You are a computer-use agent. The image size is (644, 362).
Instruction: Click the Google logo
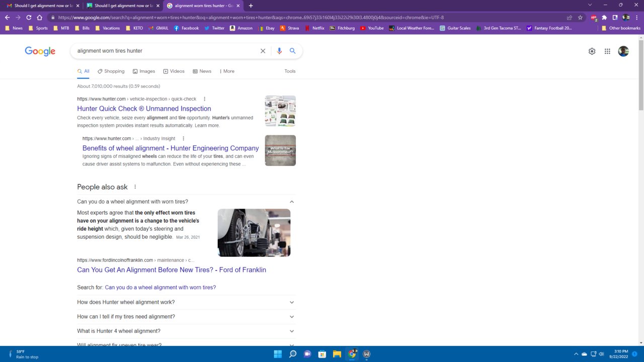tap(40, 51)
